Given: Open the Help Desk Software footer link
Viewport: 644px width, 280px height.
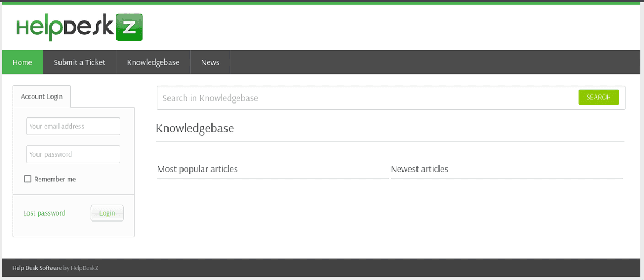Looking at the screenshot, I should (x=37, y=268).
